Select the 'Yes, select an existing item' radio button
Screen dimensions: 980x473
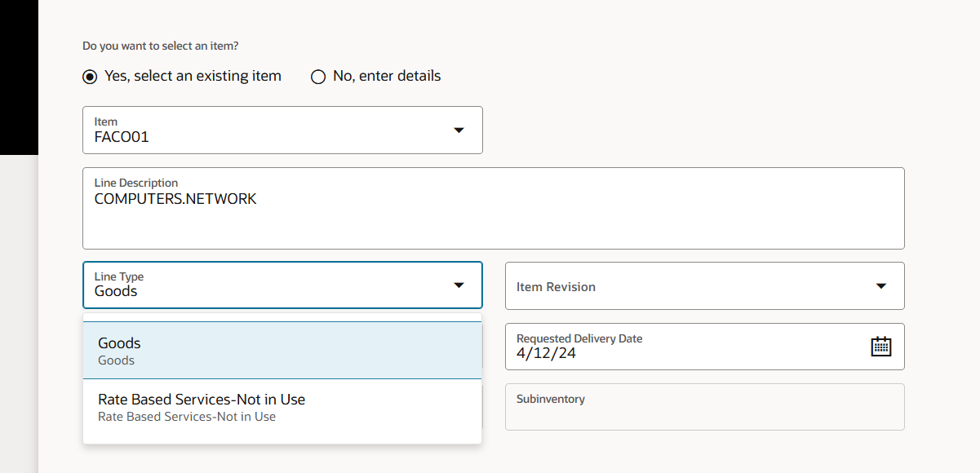tap(89, 76)
